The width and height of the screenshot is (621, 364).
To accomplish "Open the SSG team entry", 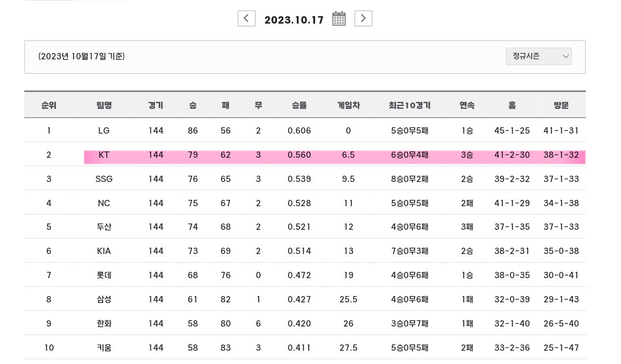I will (x=104, y=179).
